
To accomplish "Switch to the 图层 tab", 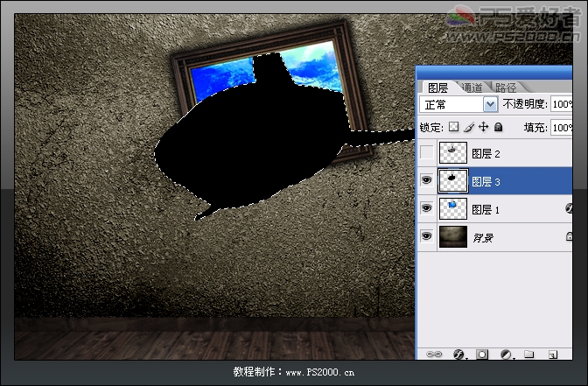I will pyautogui.click(x=438, y=88).
